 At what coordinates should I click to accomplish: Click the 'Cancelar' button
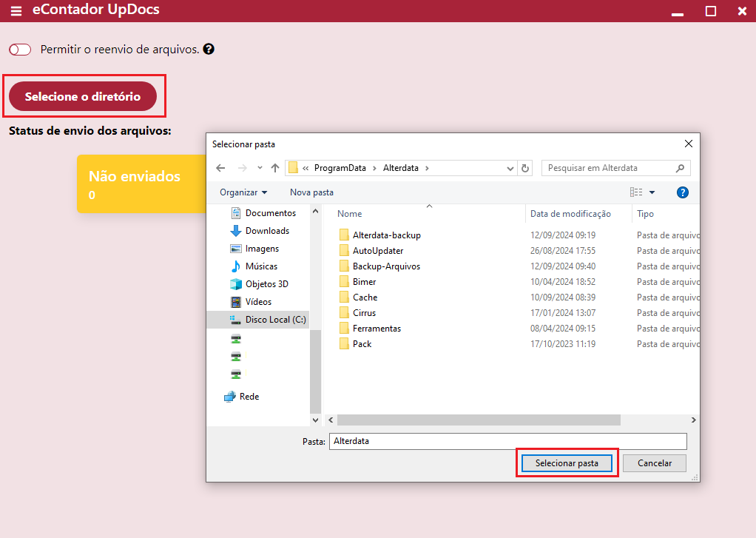coord(654,463)
